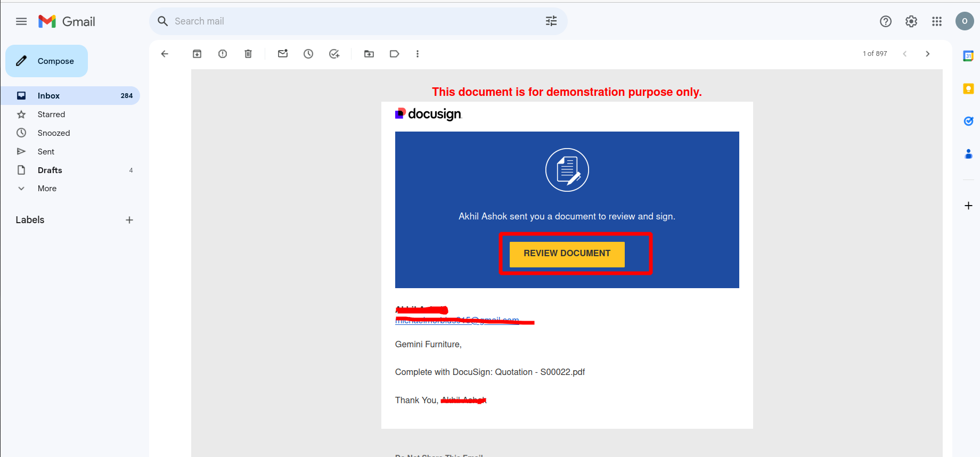Click the Compose button
980x457 pixels.
(x=46, y=61)
